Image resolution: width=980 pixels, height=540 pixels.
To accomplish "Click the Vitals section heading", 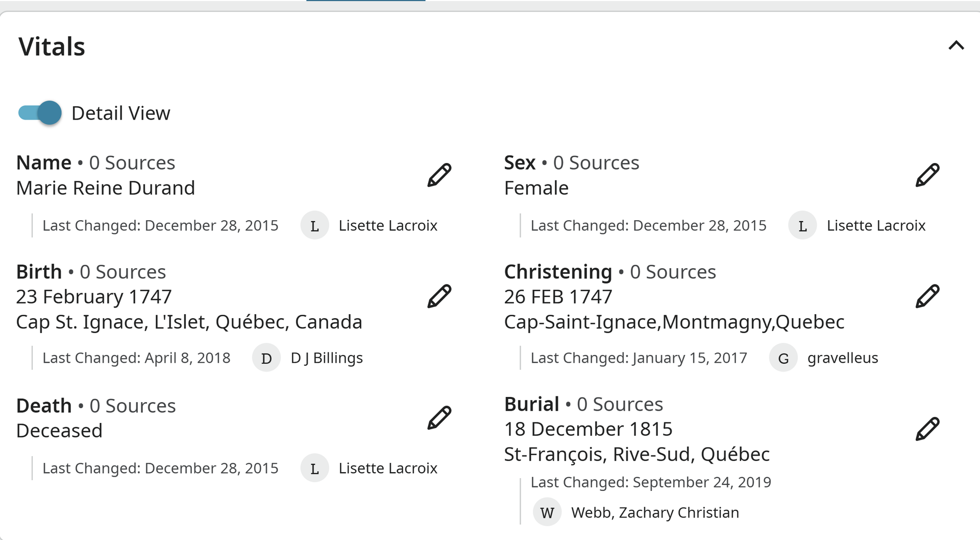I will tap(52, 46).
